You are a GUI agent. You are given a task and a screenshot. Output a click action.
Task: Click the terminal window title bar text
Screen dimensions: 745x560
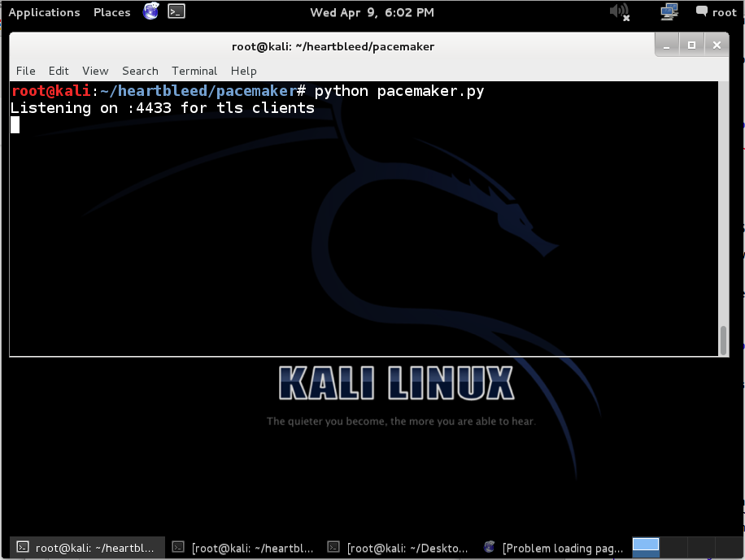tap(333, 46)
